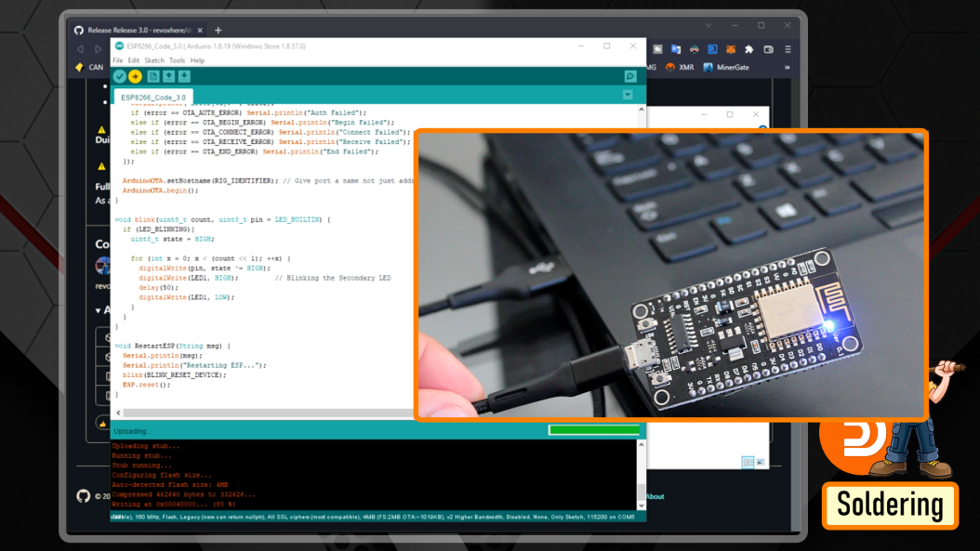
Task: Click the green upload progress bar
Action: pyautogui.click(x=593, y=431)
